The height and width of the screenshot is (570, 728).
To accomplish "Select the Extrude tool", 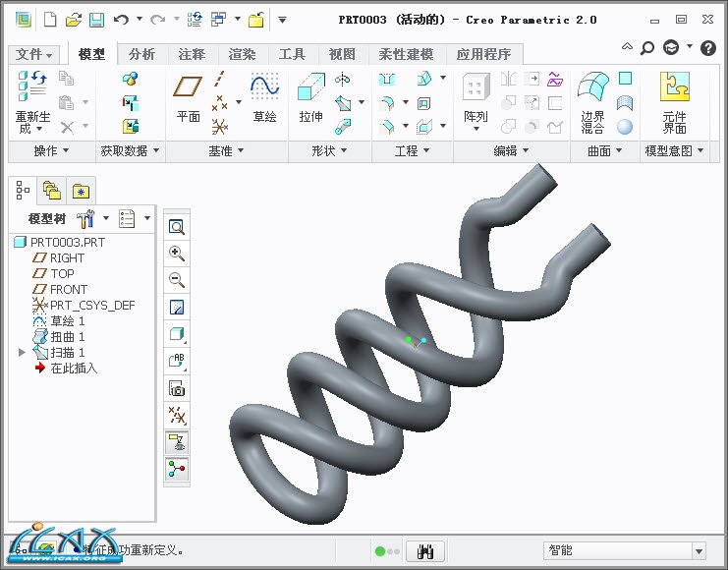I will coord(311,97).
